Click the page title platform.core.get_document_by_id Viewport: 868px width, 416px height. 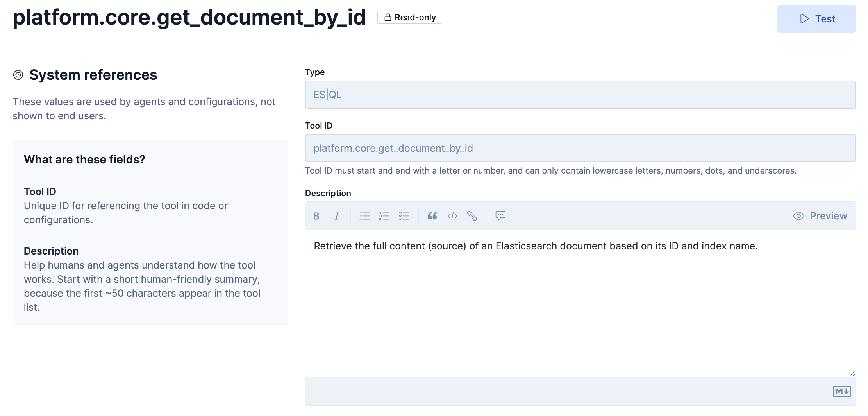tap(189, 17)
